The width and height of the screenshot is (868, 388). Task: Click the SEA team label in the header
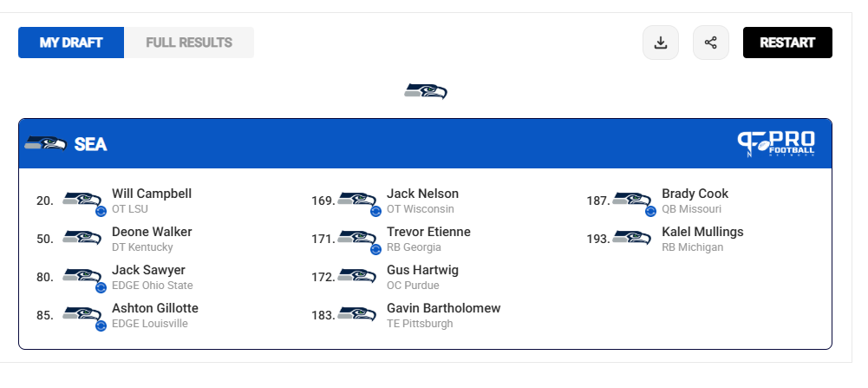coord(90,144)
